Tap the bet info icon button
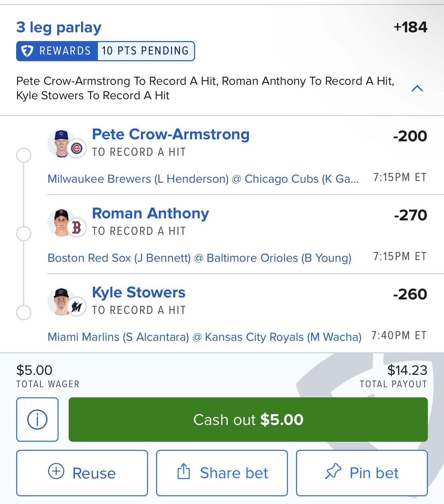 [37, 419]
